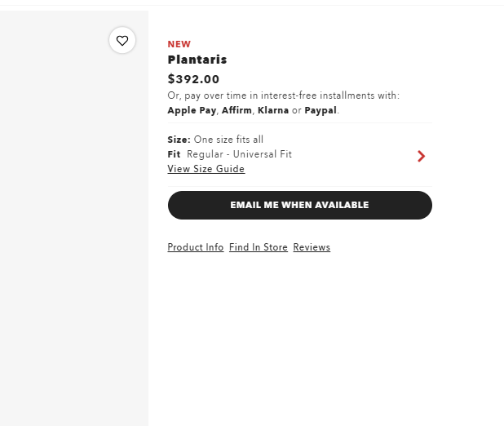
Task: Click the red NEW badge label
Action: 179,44
